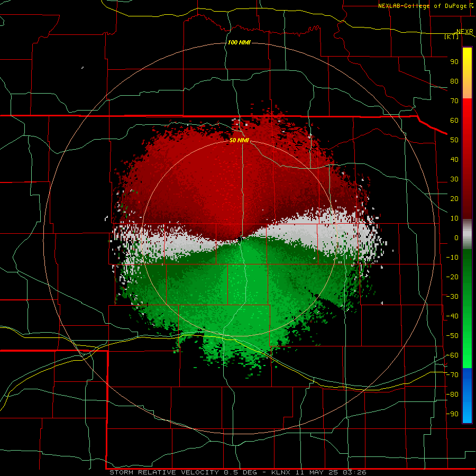Click the 10 value on the velocity scale
This screenshot has height=476, width=476.
[x=454, y=218]
